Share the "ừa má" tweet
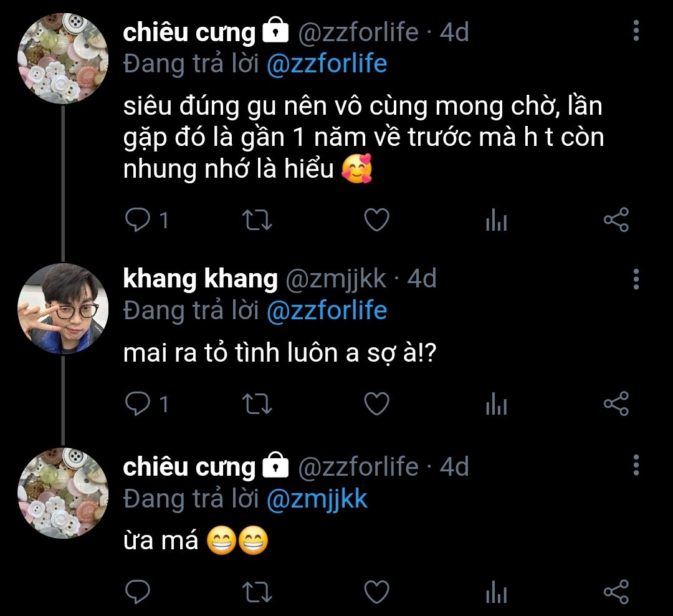The width and height of the screenshot is (673, 616). tap(616, 591)
